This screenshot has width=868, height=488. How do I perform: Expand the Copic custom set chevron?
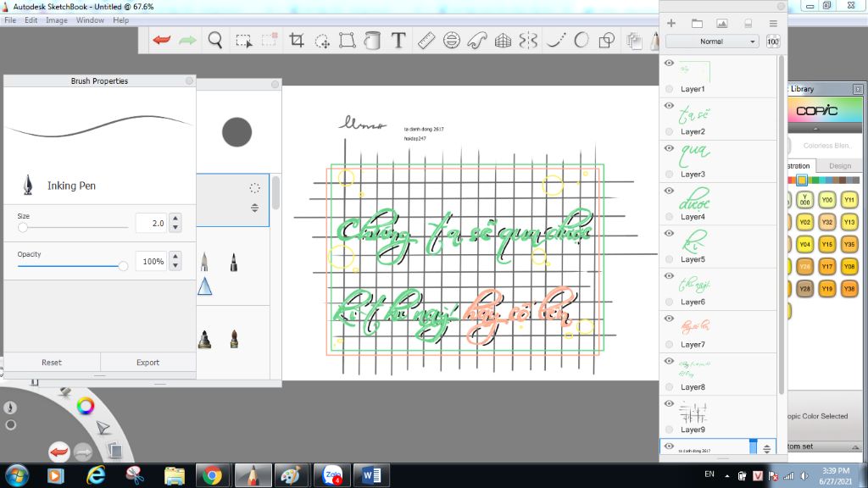coord(855,446)
